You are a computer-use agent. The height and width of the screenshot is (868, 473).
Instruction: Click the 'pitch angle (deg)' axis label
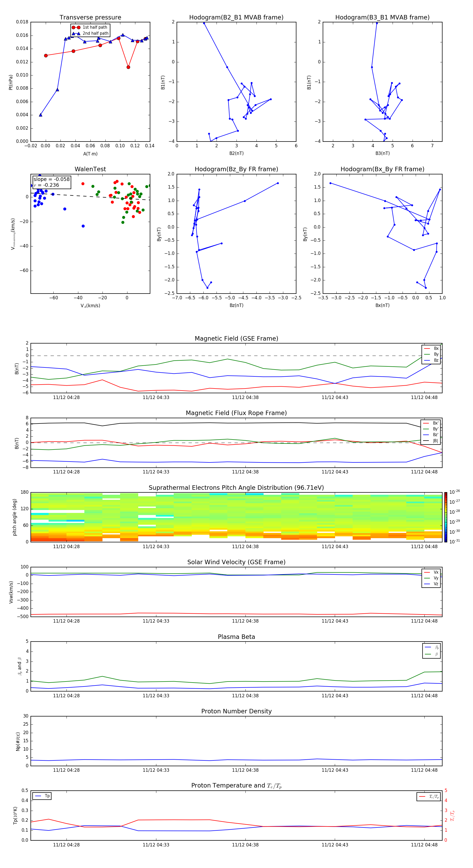tap(14, 517)
